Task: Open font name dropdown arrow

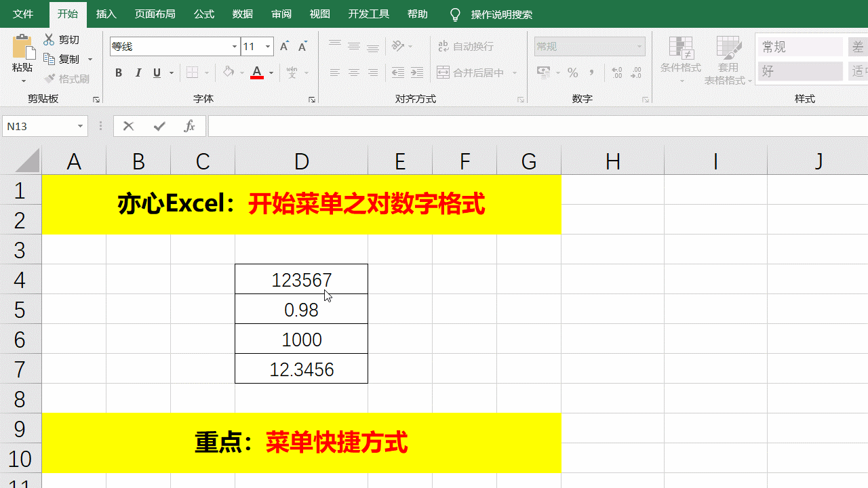Action: tap(235, 47)
